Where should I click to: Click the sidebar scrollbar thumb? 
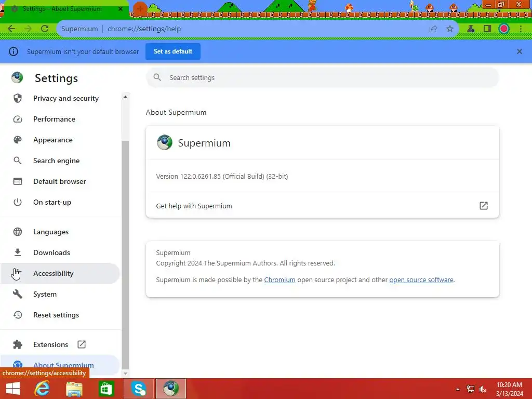[125, 255]
